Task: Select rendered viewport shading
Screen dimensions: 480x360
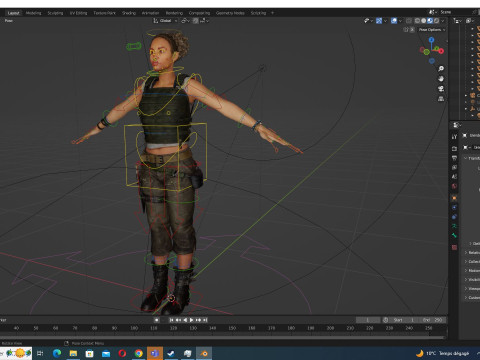Action: coord(436,21)
